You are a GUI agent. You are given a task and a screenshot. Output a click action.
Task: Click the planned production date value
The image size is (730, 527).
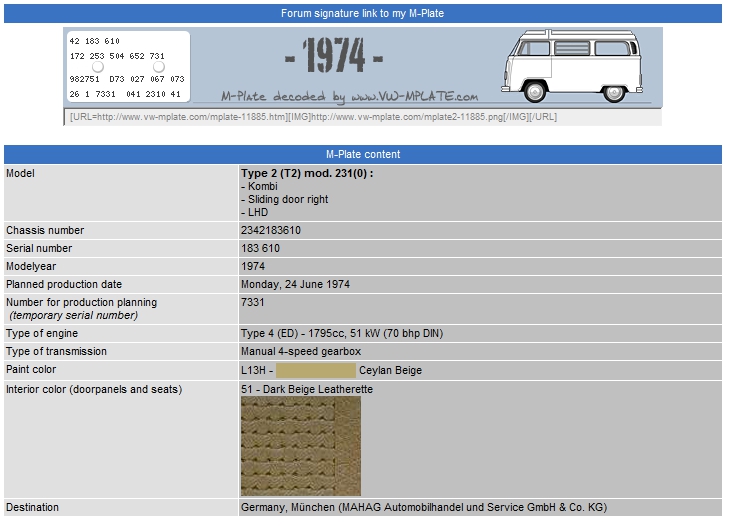[x=295, y=285]
